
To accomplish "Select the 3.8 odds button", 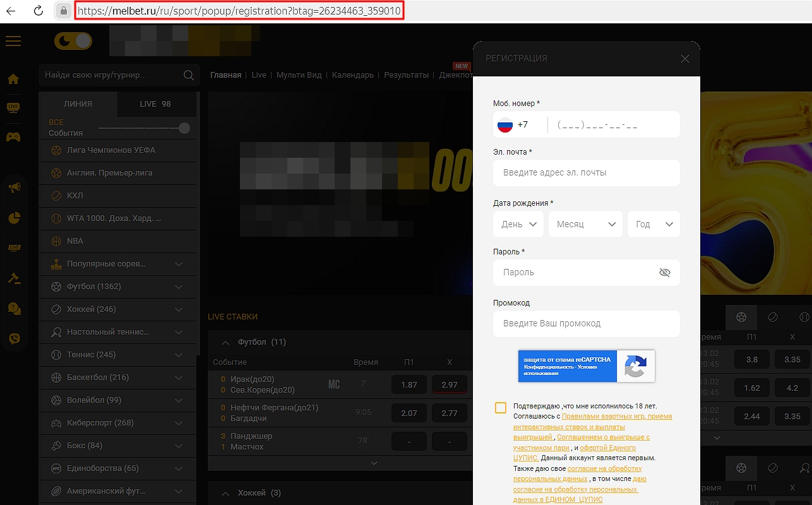I will click(x=752, y=359).
